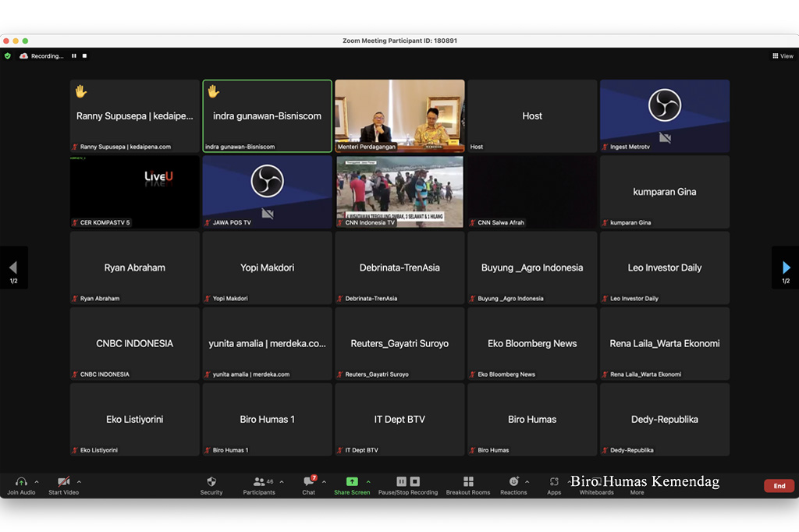Viewport: 799px width, 532px height.
Task: Click the green encryption shield icon
Action: pyautogui.click(x=8, y=56)
